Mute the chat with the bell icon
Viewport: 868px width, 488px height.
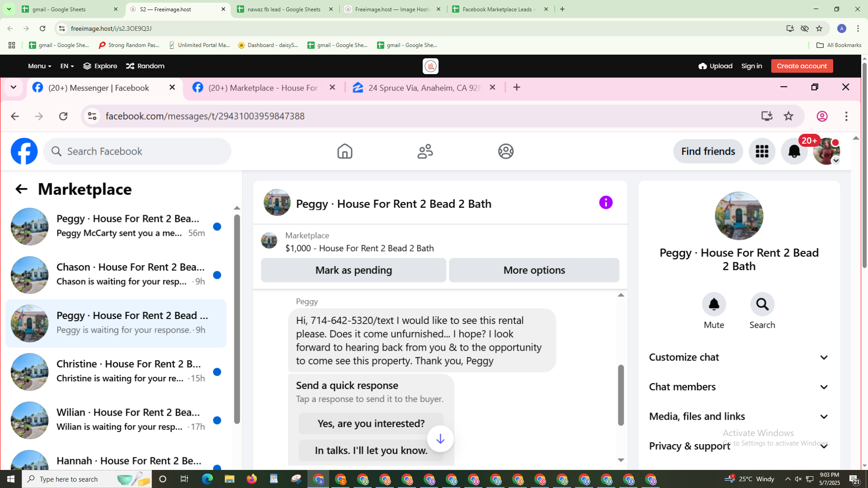(714, 305)
